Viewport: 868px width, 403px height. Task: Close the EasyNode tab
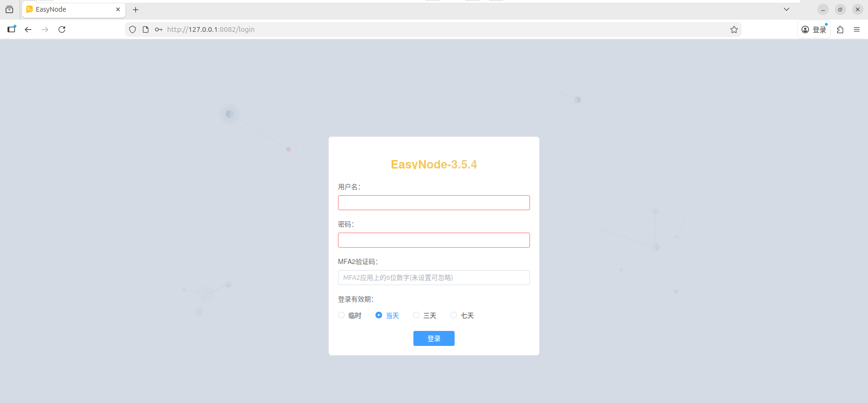pyautogui.click(x=118, y=9)
